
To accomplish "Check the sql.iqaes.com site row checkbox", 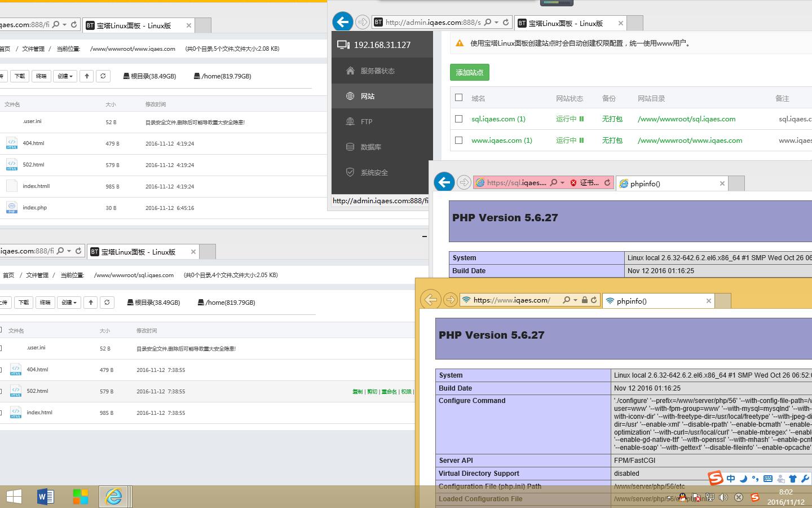I will 458,119.
